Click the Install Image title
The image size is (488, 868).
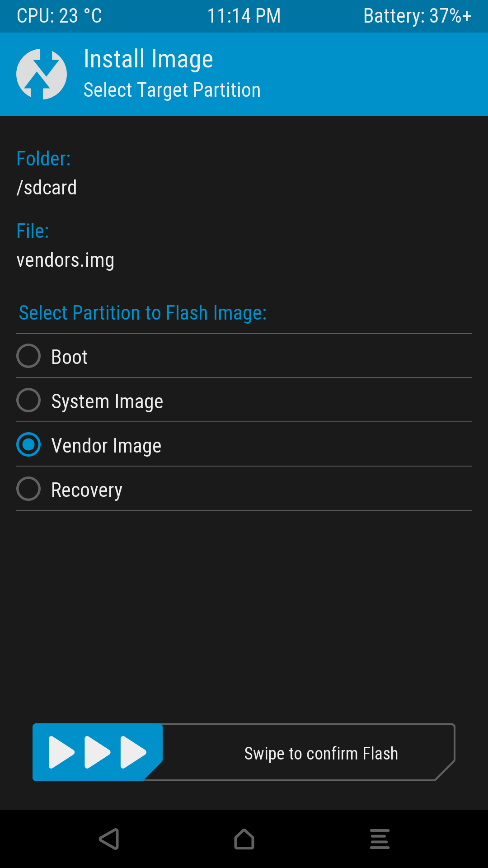pos(148,58)
